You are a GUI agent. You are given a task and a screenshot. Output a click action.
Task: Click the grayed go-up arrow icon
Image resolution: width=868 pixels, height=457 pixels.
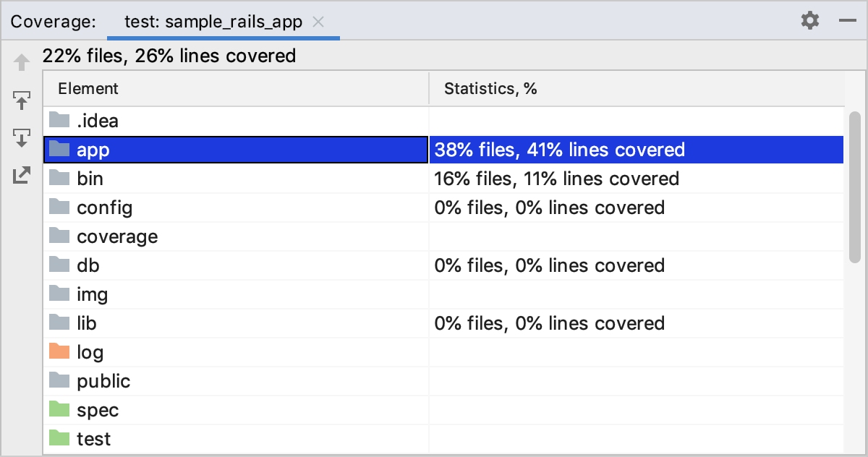[22, 63]
